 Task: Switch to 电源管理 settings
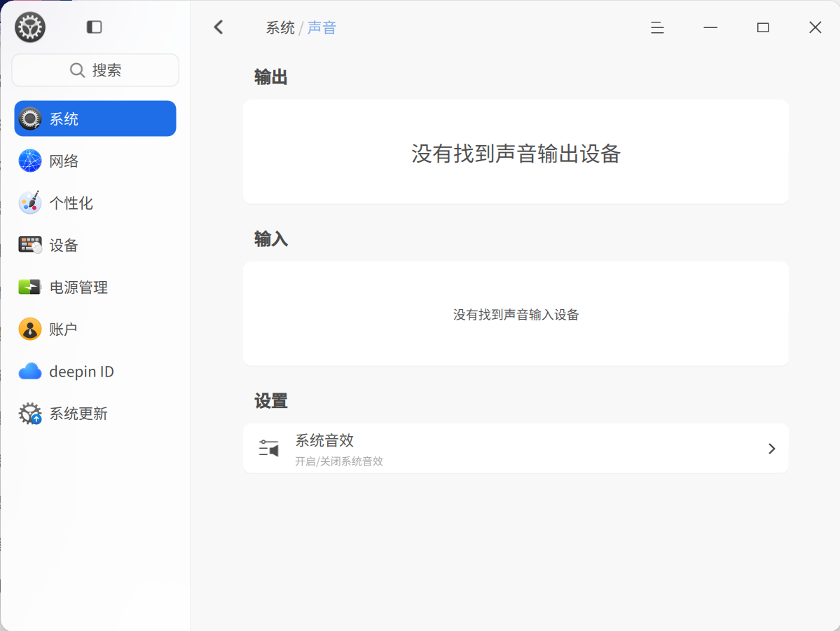pos(95,287)
